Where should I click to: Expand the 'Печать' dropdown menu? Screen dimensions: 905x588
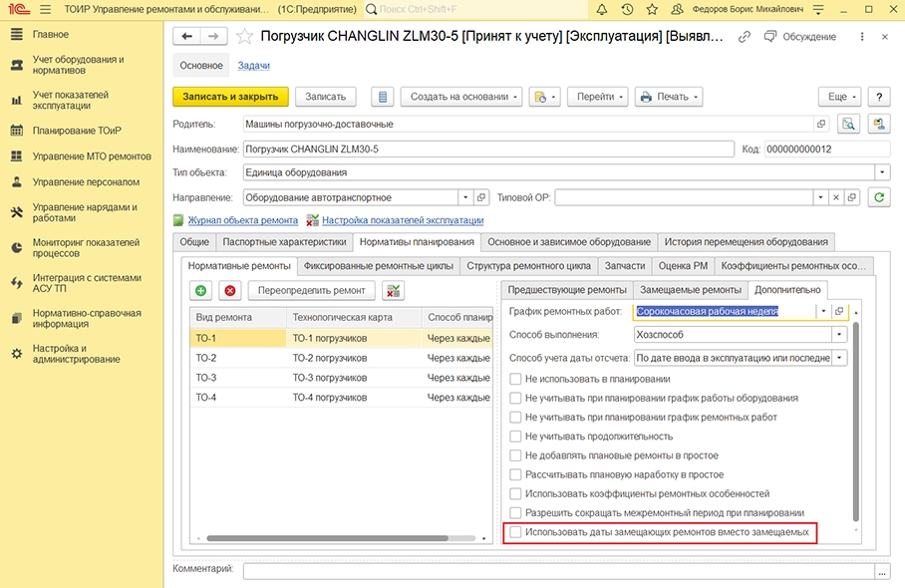click(669, 97)
